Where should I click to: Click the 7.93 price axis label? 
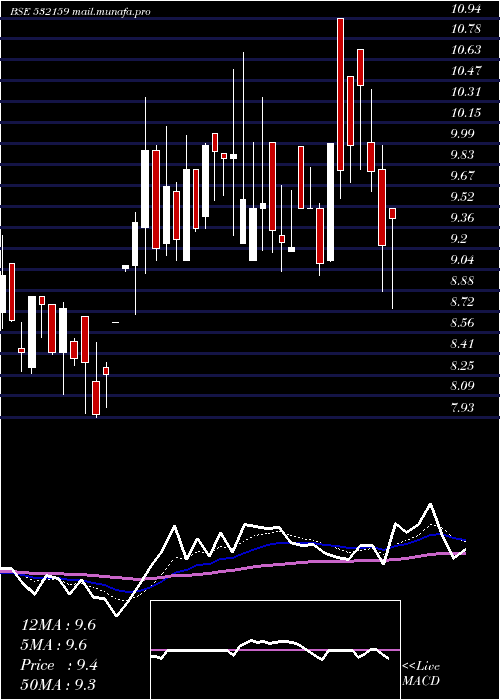tap(462, 407)
